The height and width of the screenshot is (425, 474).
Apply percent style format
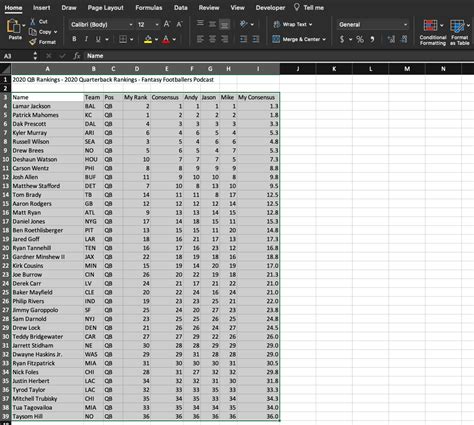pyautogui.click(x=360, y=39)
